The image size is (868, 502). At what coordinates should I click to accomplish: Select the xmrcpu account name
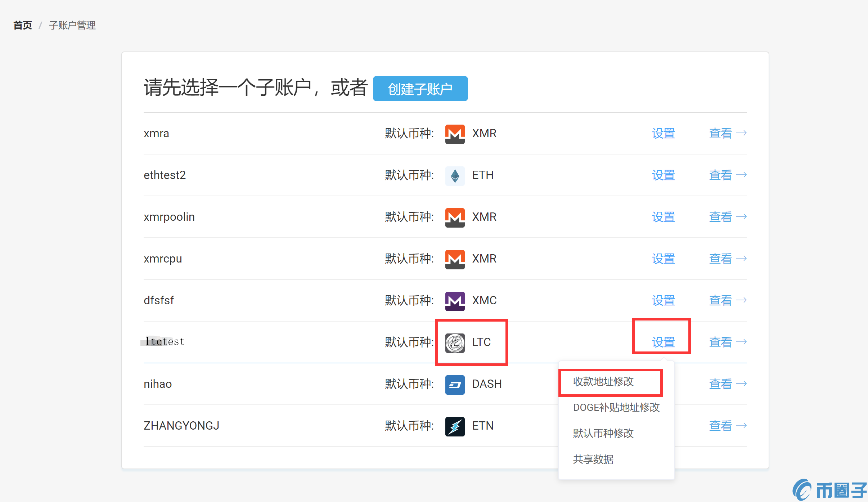(x=163, y=259)
